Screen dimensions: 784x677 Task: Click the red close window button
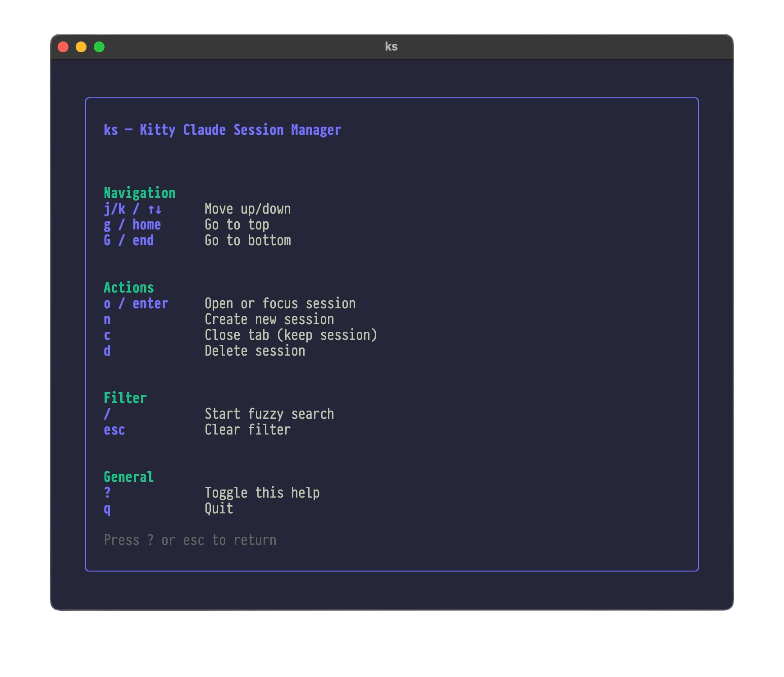(63, 47)
